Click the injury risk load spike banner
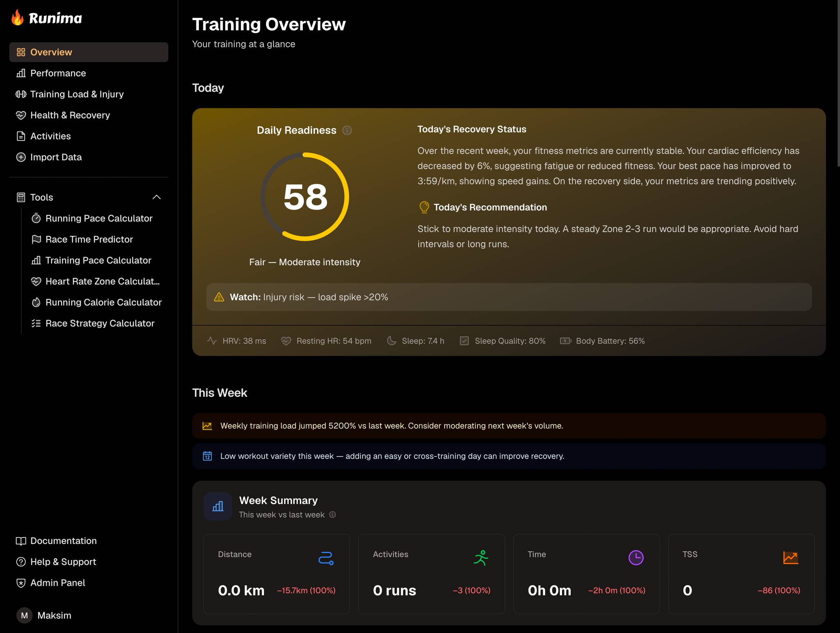 click(509, 297)
